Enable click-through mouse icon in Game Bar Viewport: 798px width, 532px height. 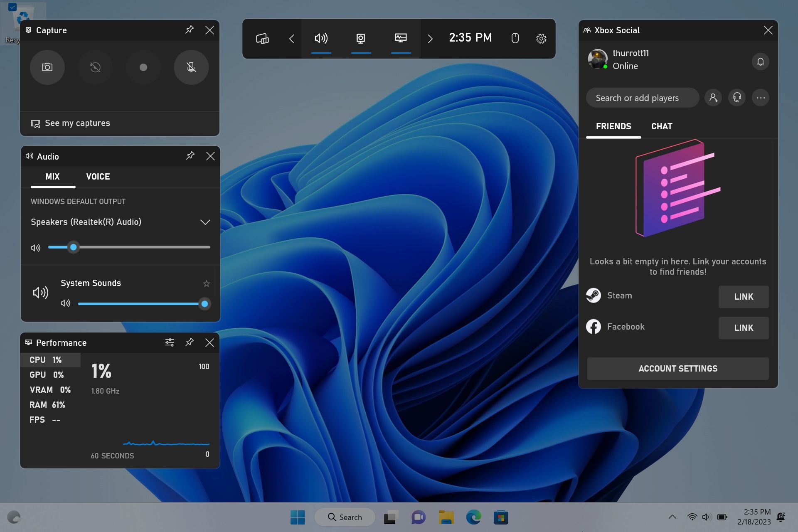[515, 39]
